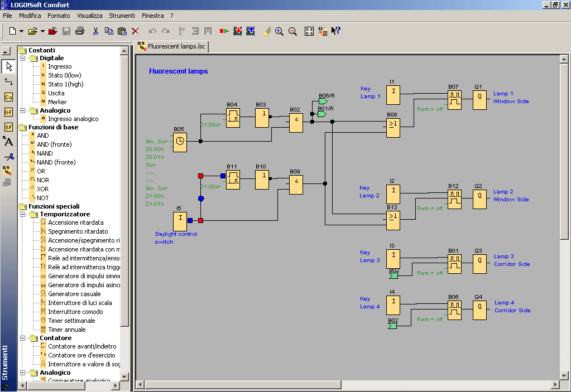
Task: Open the Strumenti menu
Action: (x=122, y=16)
